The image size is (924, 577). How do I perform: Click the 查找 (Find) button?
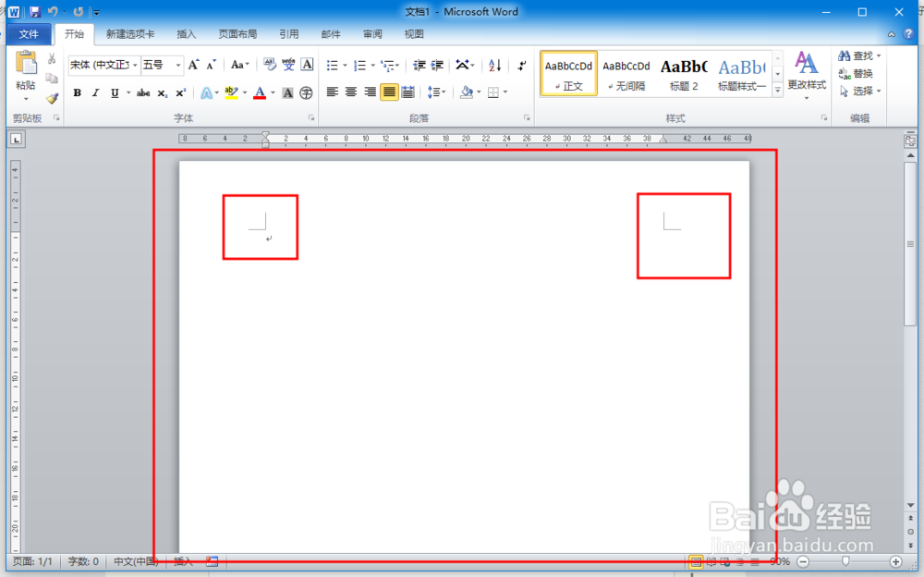pyautogui.click(x=856, y=56)
